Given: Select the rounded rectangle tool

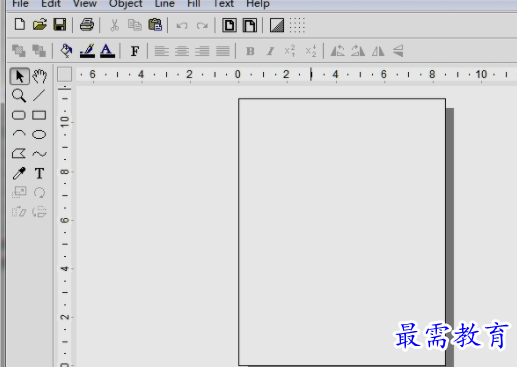Looking at the screenshot, I should [19, 115].
